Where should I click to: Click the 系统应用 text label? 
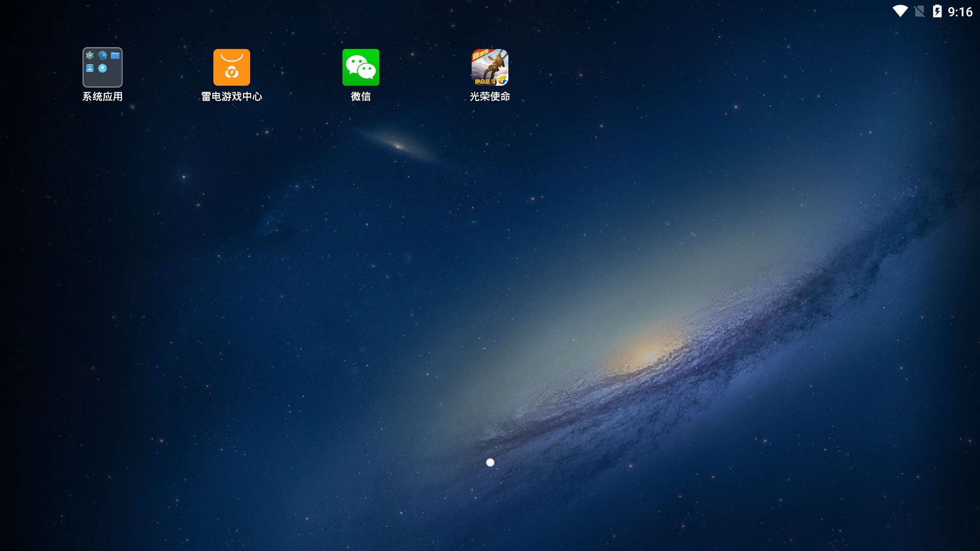click(x=102, y=96)
